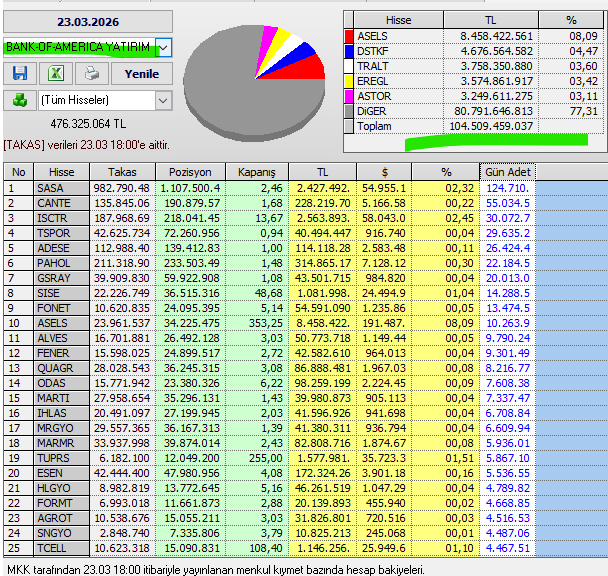Click the green cubes icon
The image size is (608, 576).
tap(20, 100)
